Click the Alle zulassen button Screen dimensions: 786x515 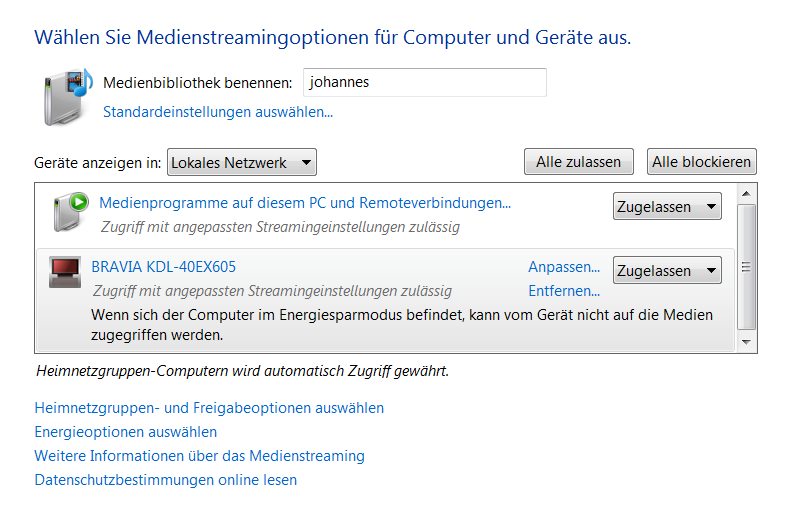coord(578,162)
